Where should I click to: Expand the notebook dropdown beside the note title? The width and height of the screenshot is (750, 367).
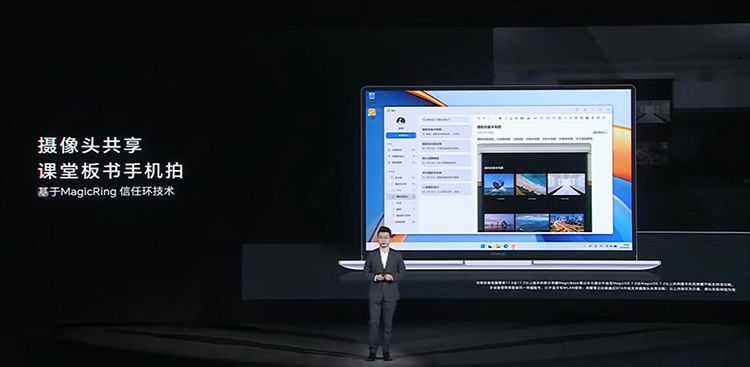pos(600,132)
